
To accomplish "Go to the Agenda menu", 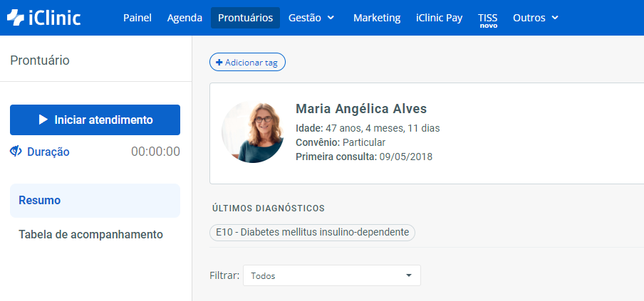I will [185, 18].
